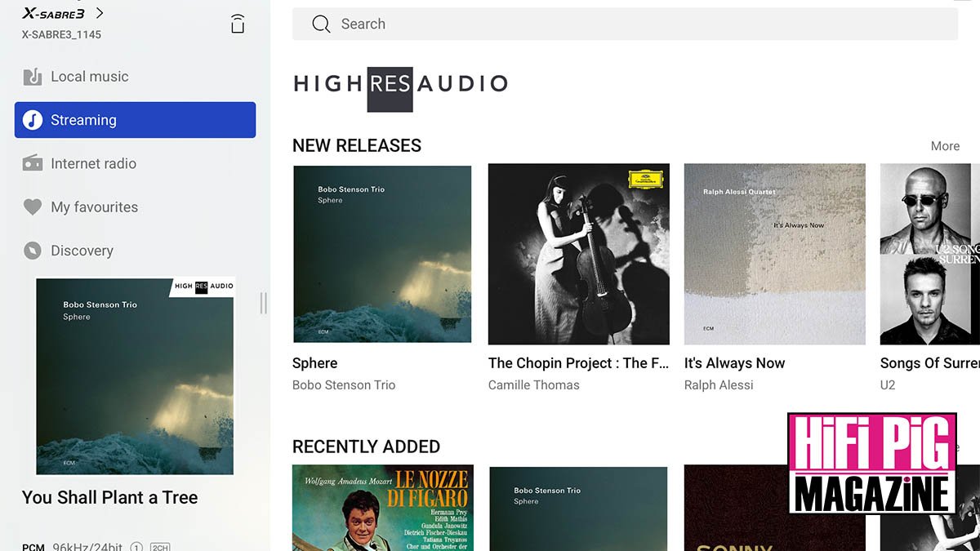Click the Streaming music note icon
980x551 pixels.
(x=33, y=120)
